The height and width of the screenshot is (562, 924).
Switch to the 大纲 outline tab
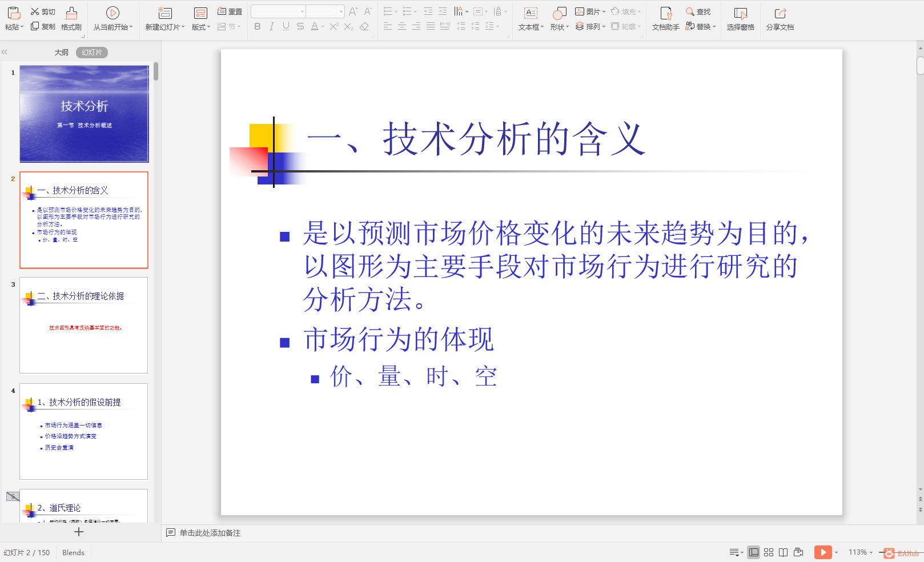click(61, 52)
